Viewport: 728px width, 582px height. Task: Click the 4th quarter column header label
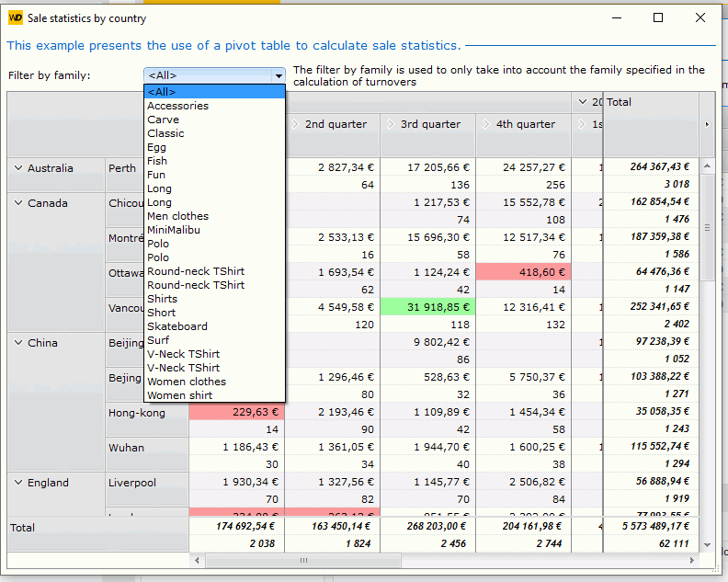coord(526,124)
